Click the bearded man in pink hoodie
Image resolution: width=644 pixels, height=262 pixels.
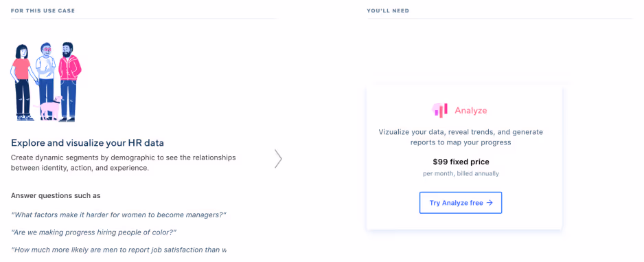69,82
